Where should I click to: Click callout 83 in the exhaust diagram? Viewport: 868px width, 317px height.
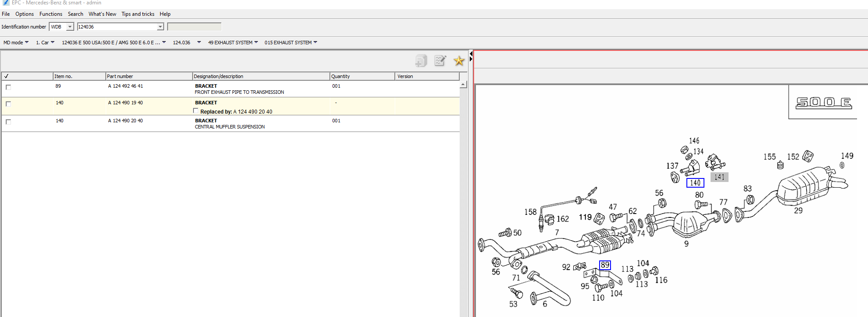click(x=747, y=189)
